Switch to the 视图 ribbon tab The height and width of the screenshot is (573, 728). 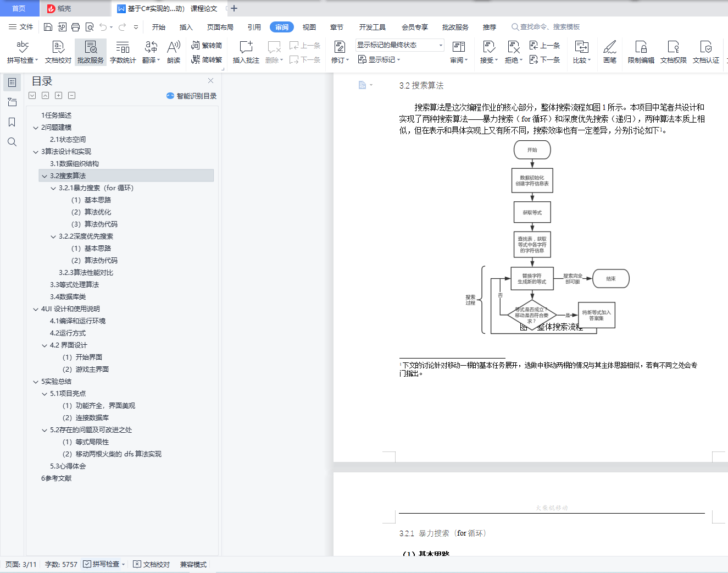tap(309, 27)
